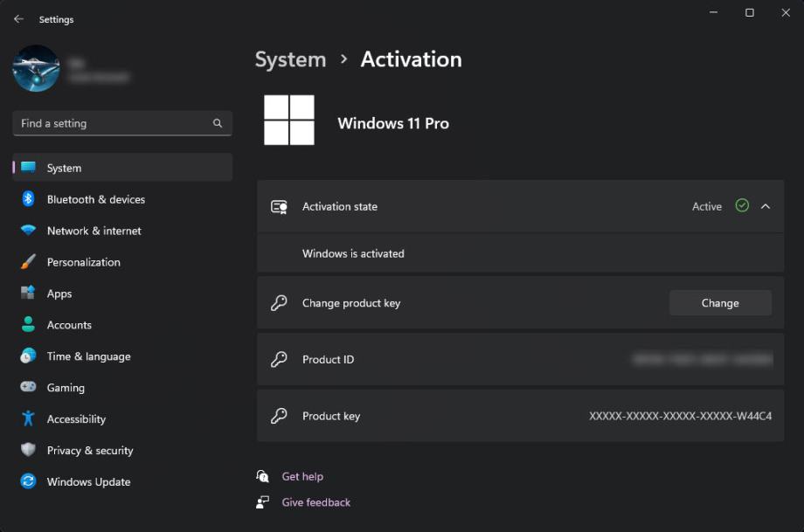
Task: Click the Bluetooth & devices icon
Action: pyautogui.click(x=28, y=199)
